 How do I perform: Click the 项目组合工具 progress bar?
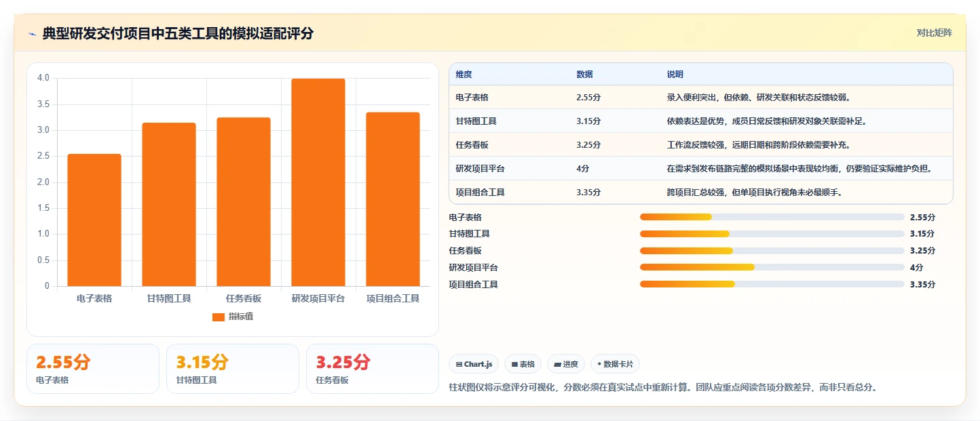[772, 285]
